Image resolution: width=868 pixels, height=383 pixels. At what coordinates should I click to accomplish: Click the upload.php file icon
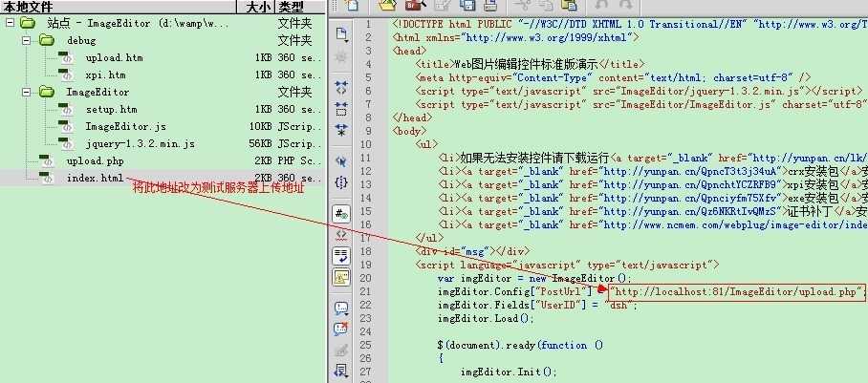pos(47,161)
